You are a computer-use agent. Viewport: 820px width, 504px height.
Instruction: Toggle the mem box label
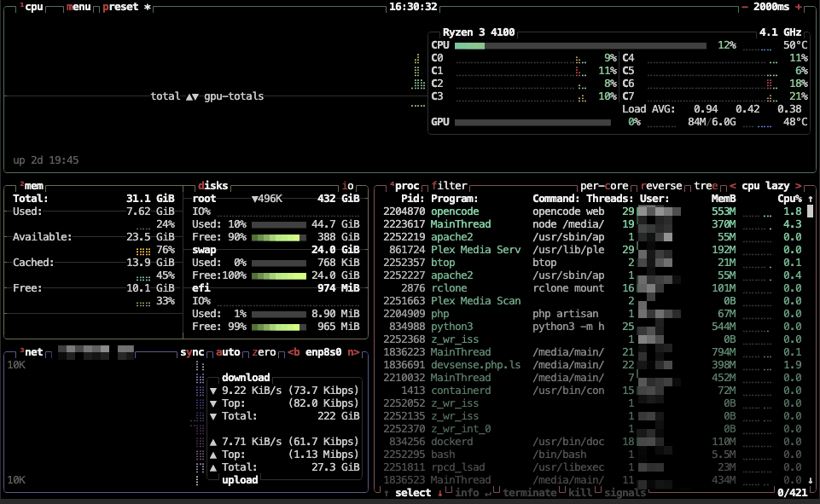[x=32, y=186]
